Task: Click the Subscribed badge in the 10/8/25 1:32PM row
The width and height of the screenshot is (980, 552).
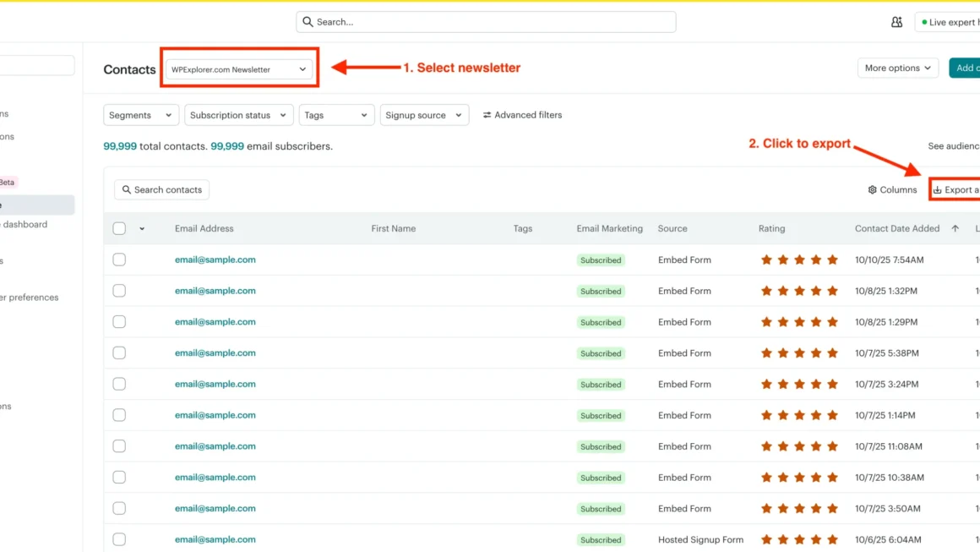Action: click(601, 292)
